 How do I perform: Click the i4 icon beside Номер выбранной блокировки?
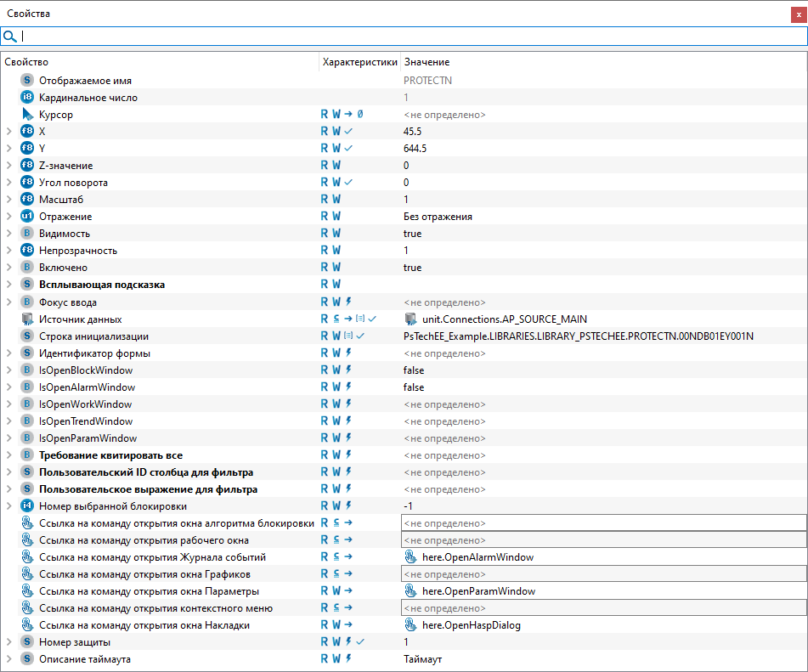[27, 506]
